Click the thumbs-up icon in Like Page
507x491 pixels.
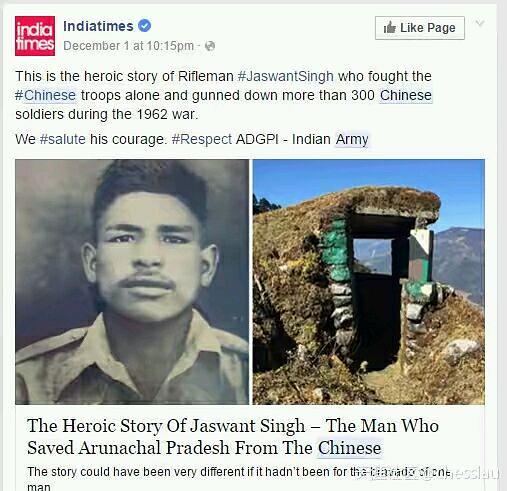click(389, 28)
